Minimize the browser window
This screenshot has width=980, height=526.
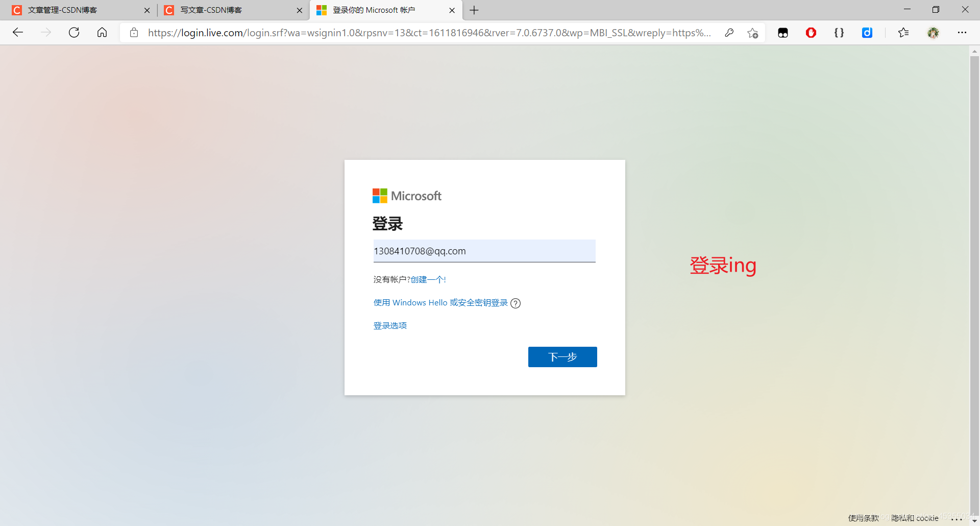[907, 10]
